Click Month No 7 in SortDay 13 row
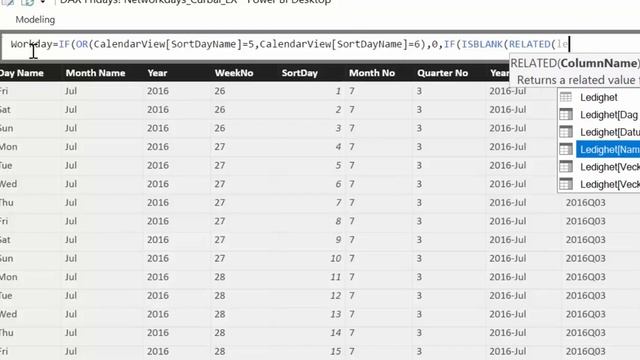 tap(352, 314)
